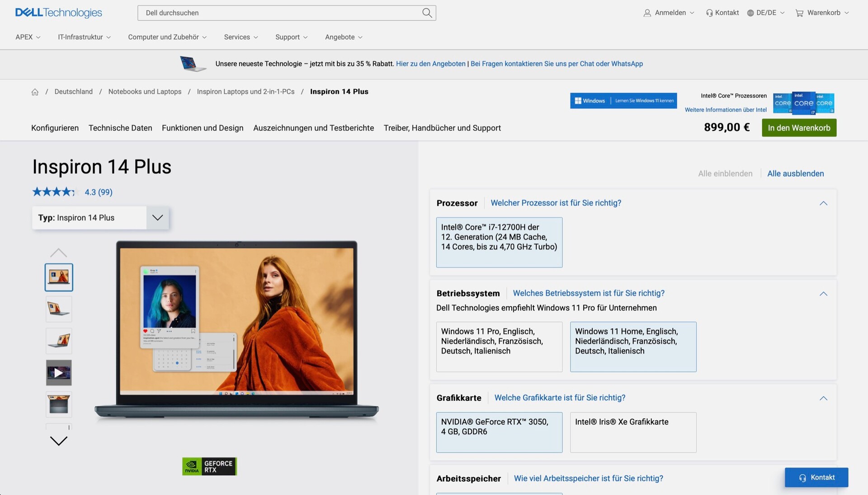868x495 pixels.
Task: Open the Warenkorb cart icon
Action: click(x=799, y=13)
